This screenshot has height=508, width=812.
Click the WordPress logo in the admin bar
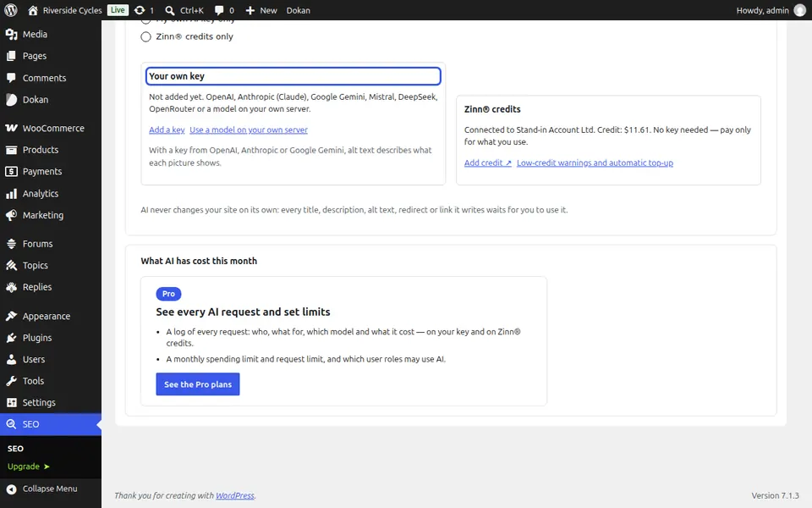(11, 10)
